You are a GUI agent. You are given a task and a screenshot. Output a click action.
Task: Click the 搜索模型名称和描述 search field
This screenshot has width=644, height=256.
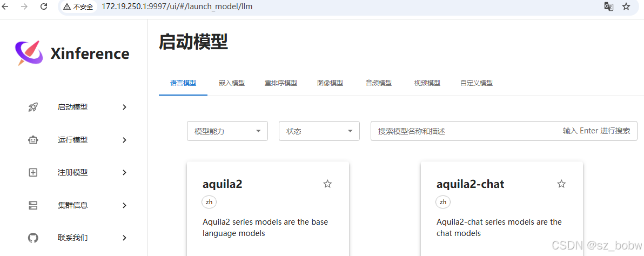point(504,131)
